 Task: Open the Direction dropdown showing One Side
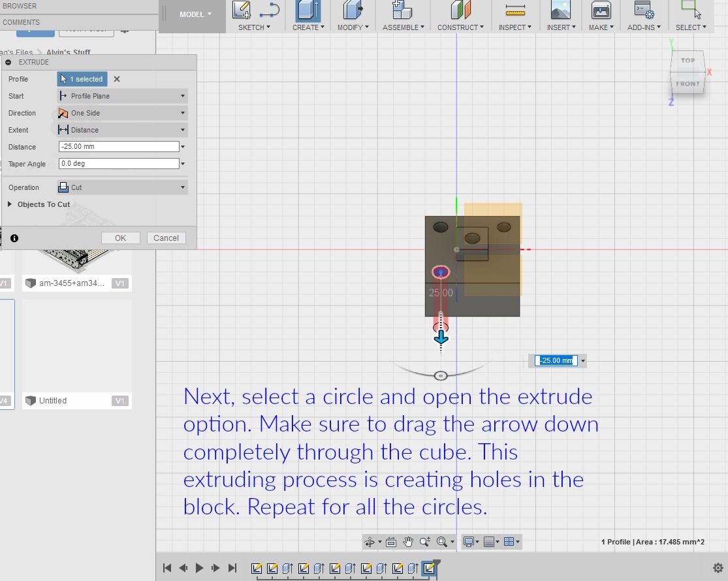click(122, 113)
